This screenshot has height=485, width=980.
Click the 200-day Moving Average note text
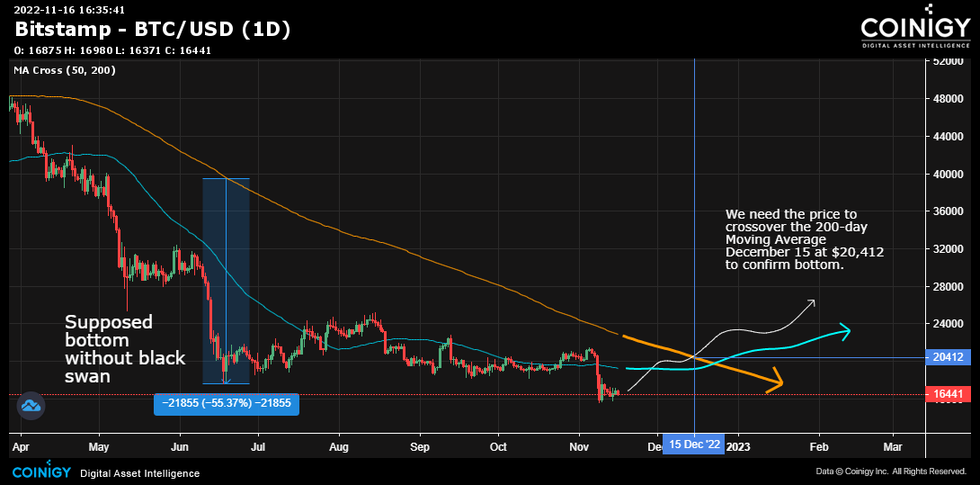tap(805, 239)
